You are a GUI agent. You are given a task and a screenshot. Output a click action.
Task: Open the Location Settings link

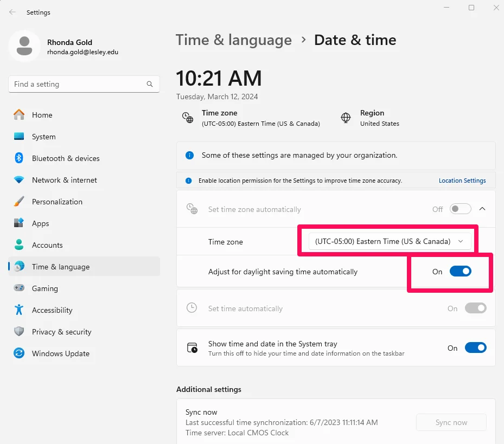coord(462,181)
